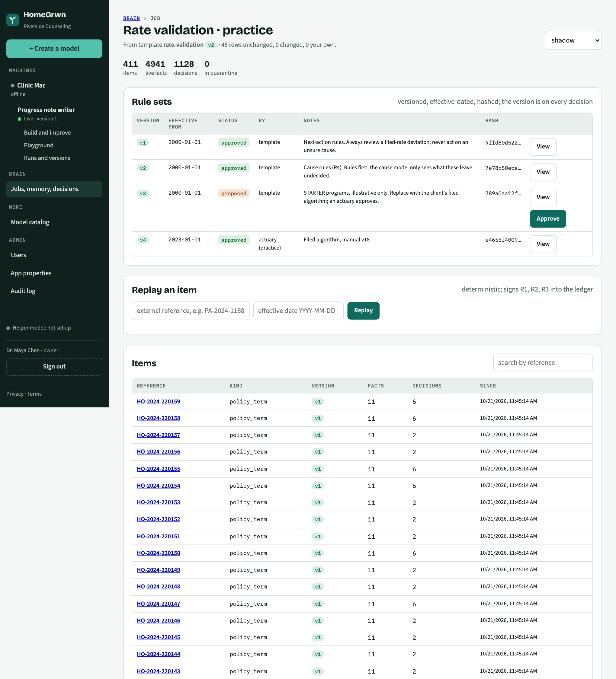View rule set v1 details

[x=543, y=147]
